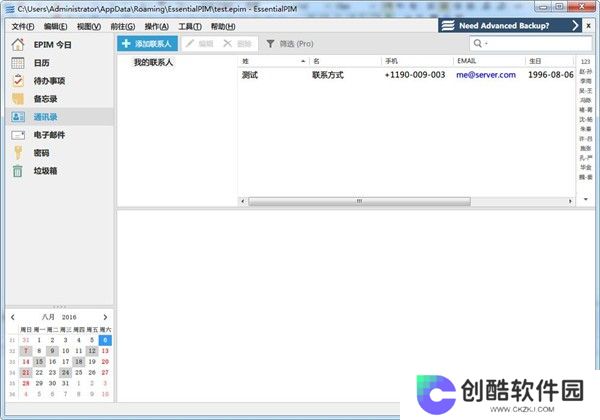Click the stacked-lines backup banner icon
Screen dimensions: 600x420
(x=448, y=26)
